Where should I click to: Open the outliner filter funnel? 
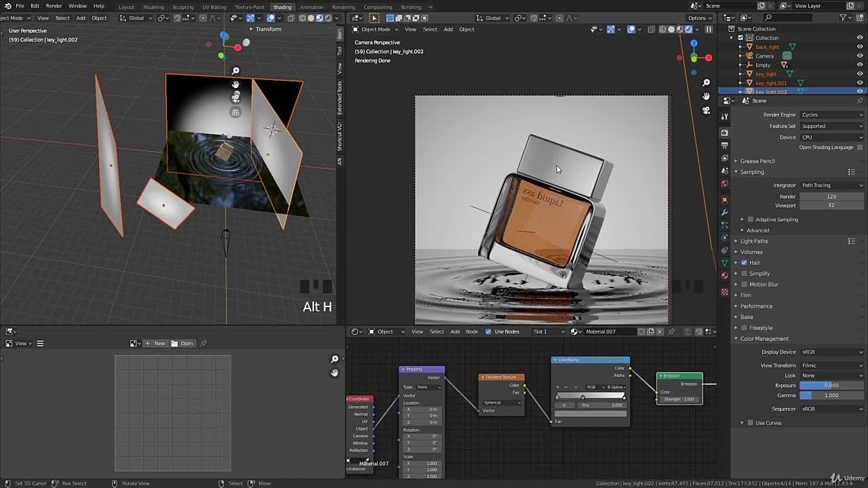844,18
